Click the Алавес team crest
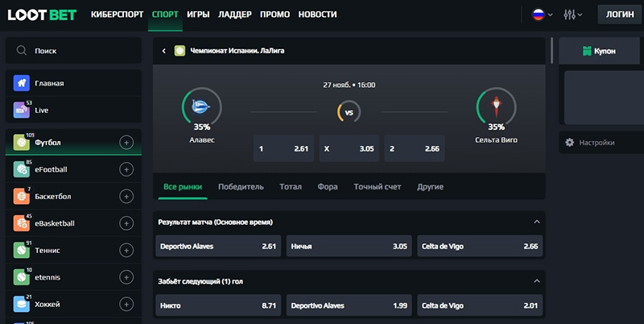The height and width of the screenshot is (324, 644). pyautogui.click(x=201, y=107)
